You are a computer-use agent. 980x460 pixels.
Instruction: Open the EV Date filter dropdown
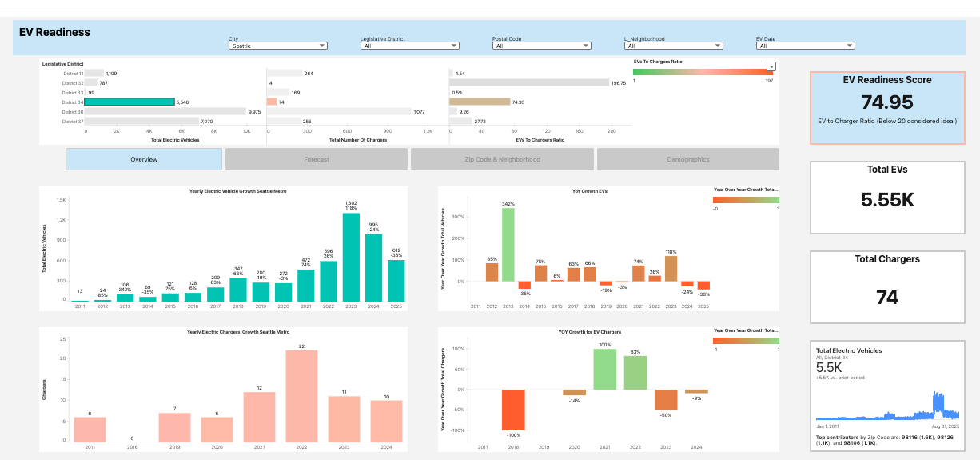point(805,46)
